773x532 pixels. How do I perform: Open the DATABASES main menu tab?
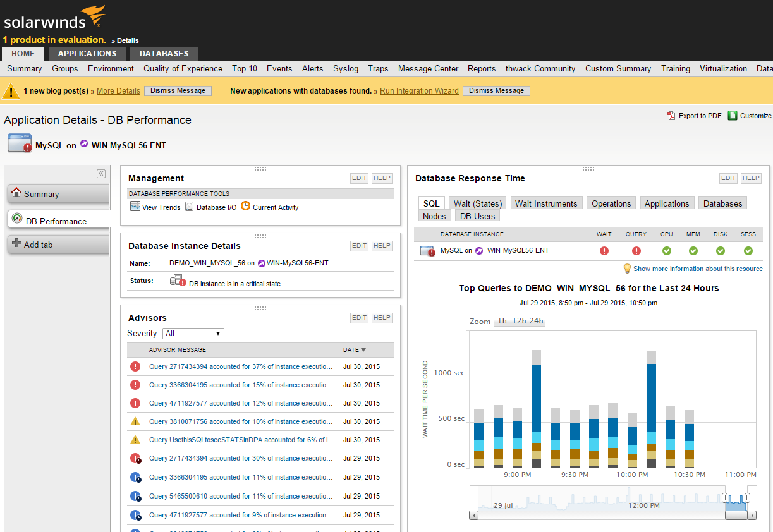164,54
